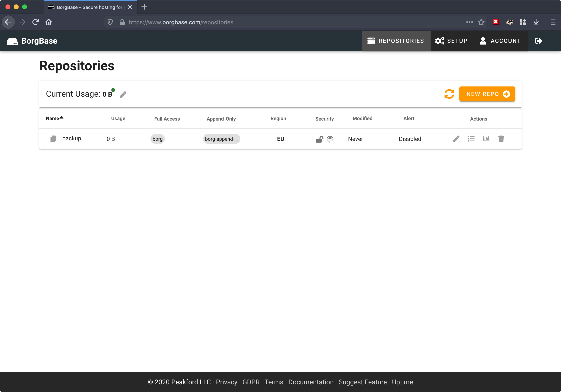Edit the backup repository with pencil icon
Screen dimensions: 561x392
pos(456,139)
